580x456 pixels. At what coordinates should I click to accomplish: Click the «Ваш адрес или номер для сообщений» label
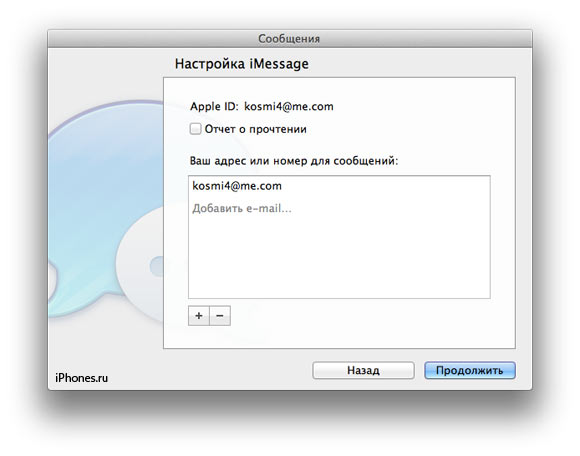[x=294, y=161]
